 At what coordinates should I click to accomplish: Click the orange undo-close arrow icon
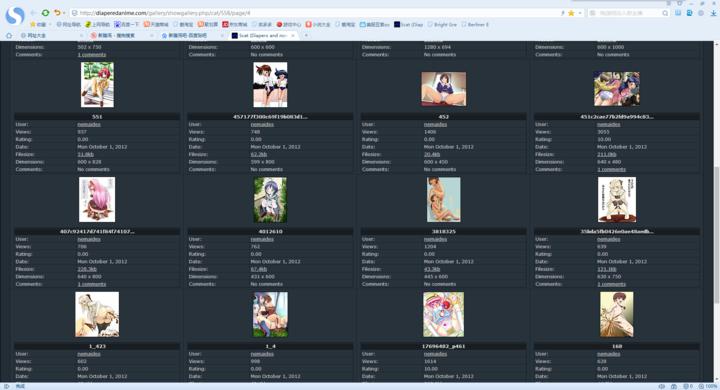[x=57, y=13]
